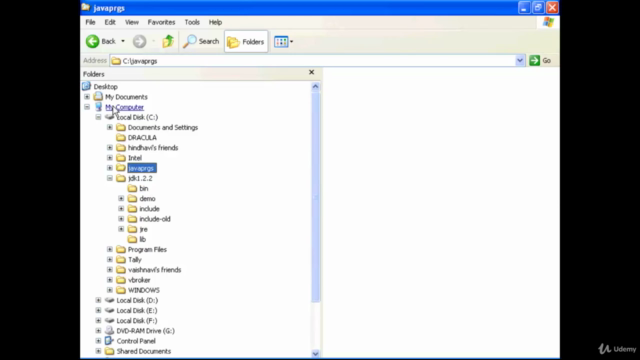Click the Forward arrow button

click(140, 41)
